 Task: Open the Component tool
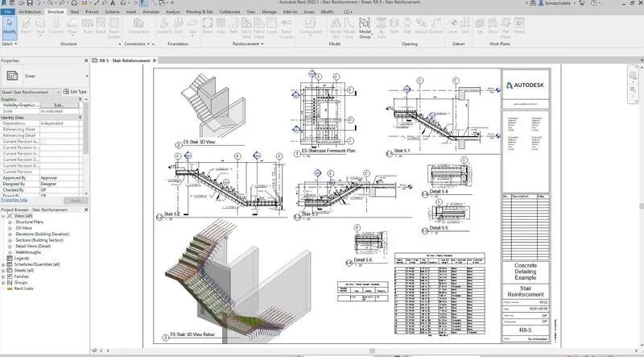point(310,26)
